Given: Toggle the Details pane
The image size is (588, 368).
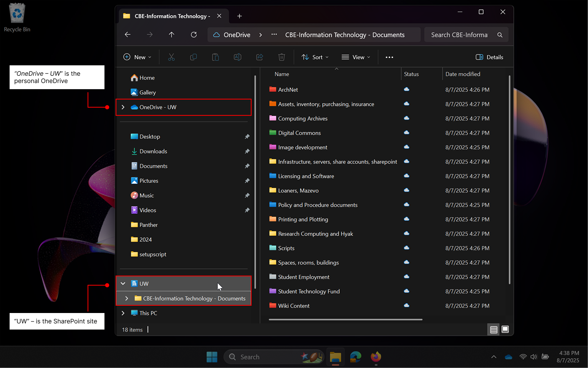Looking at the screenshot, I should pos(489,57).
